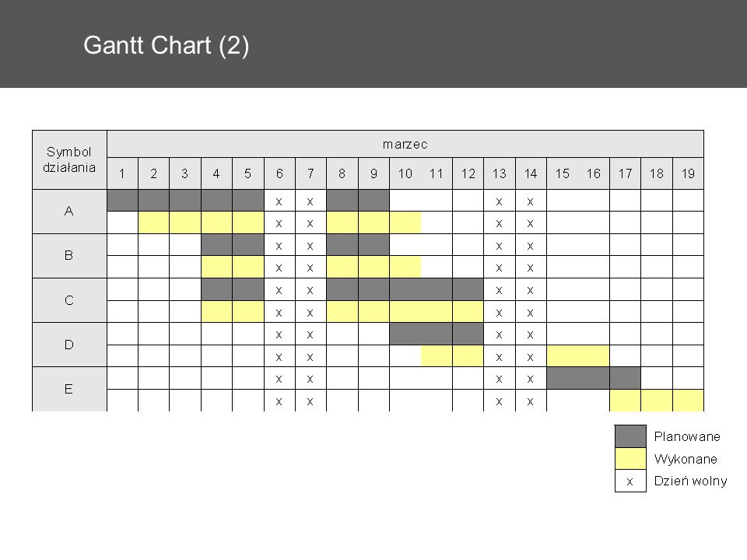The height and width of the screenshot is (560, 747).
Task: Click activity E yellow completed cell on day 19
Action: click(x=688, y=401)
